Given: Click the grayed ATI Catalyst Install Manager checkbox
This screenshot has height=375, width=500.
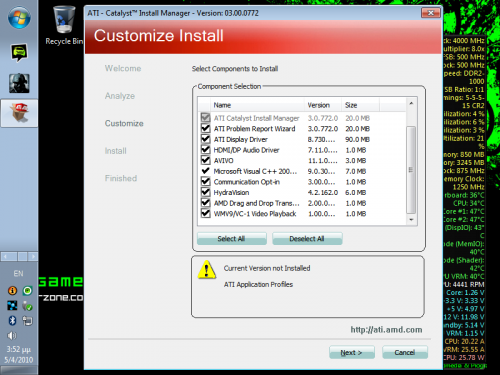Looking at the screenshot, I should click(x=206, y=118).
